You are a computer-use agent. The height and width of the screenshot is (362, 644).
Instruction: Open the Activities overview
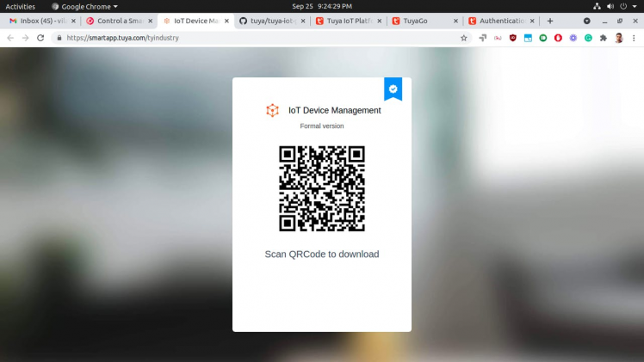[20, 6]
